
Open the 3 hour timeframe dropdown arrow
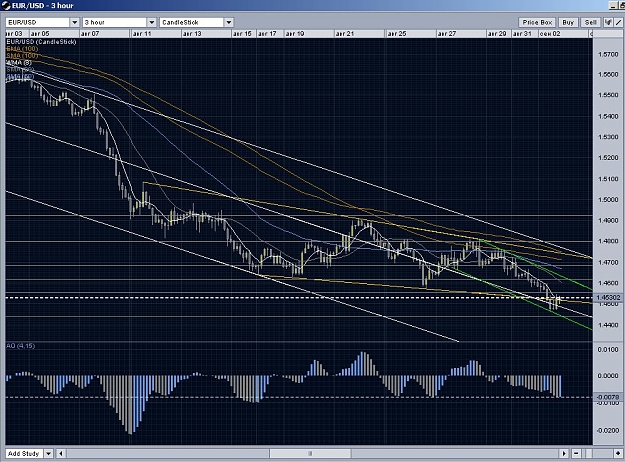(x=151, y=22)
